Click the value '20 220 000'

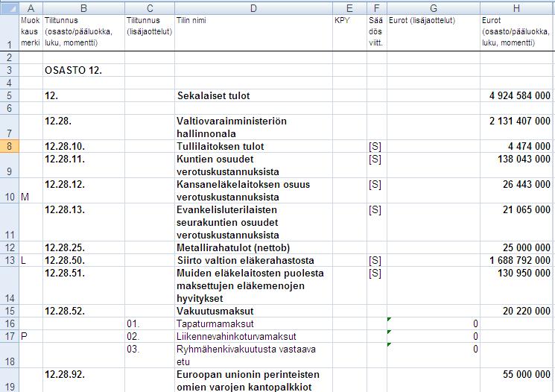[x=527, y=311]
